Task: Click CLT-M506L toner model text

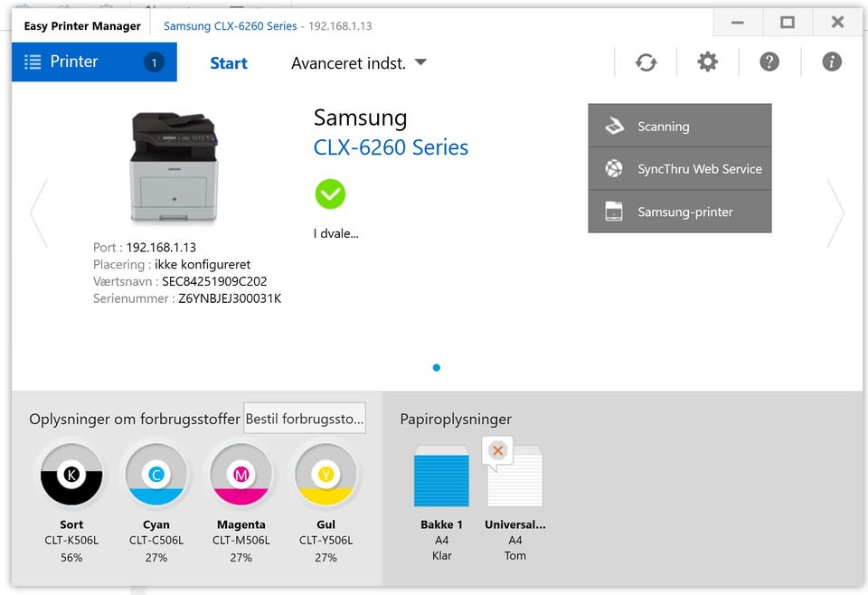Action: [x=241, y=540]
